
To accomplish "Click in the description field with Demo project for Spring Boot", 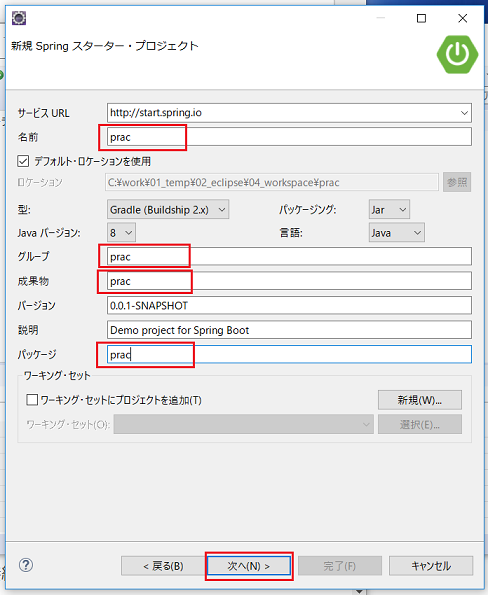I will (289, 330).
